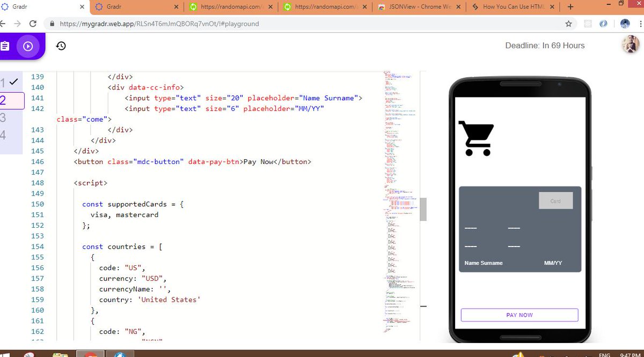This screenshot has height=357, width=644.
Task: Open the Chrome three-dot menu
Action: tap(641, 24)
